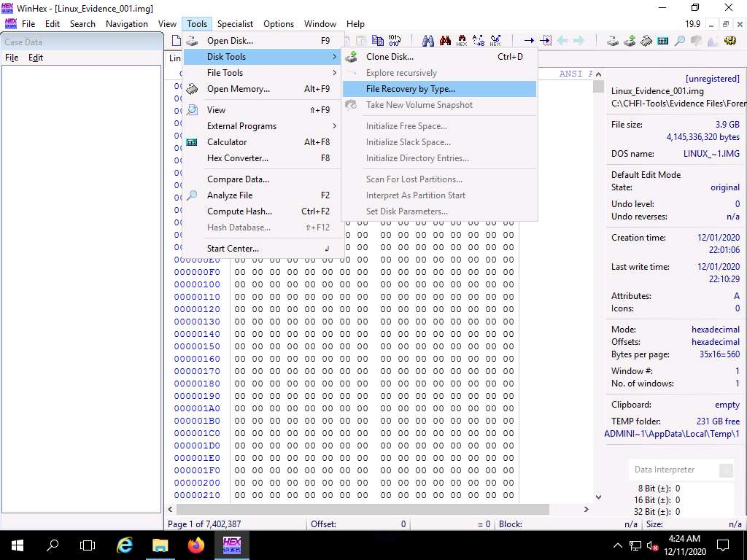Open the Options menu

(x=279, y=24)
